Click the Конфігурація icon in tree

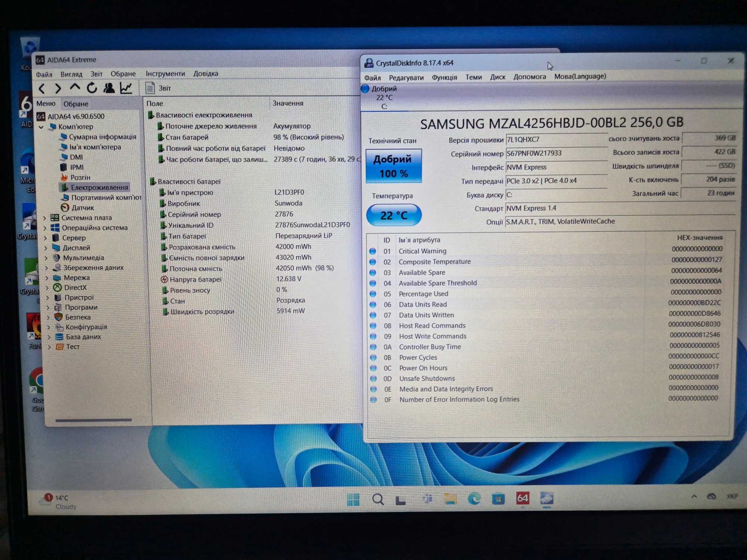59,327
